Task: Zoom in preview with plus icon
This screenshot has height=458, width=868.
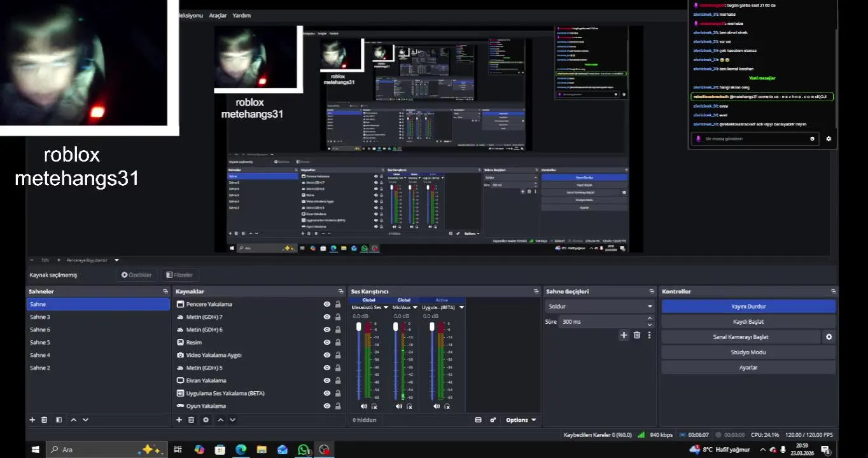Action: click(59, 260)
